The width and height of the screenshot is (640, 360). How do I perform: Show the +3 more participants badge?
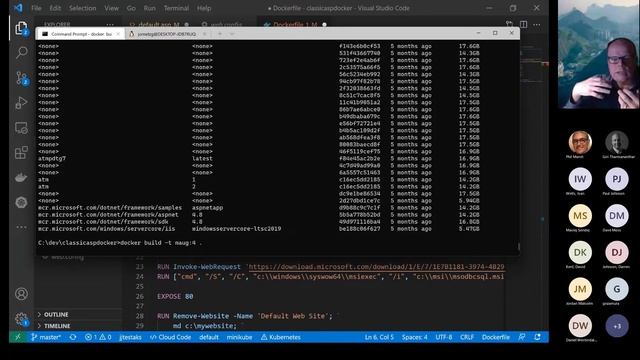point(617,326)
